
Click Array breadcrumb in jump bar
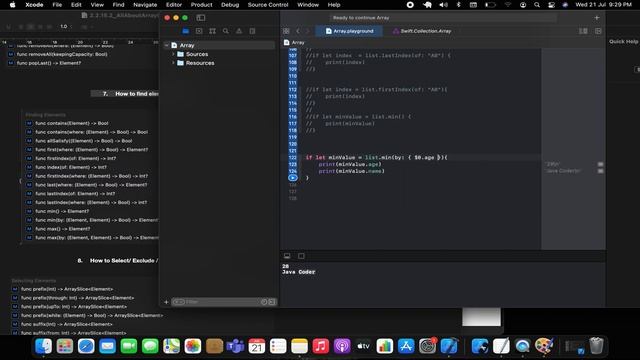295,42
